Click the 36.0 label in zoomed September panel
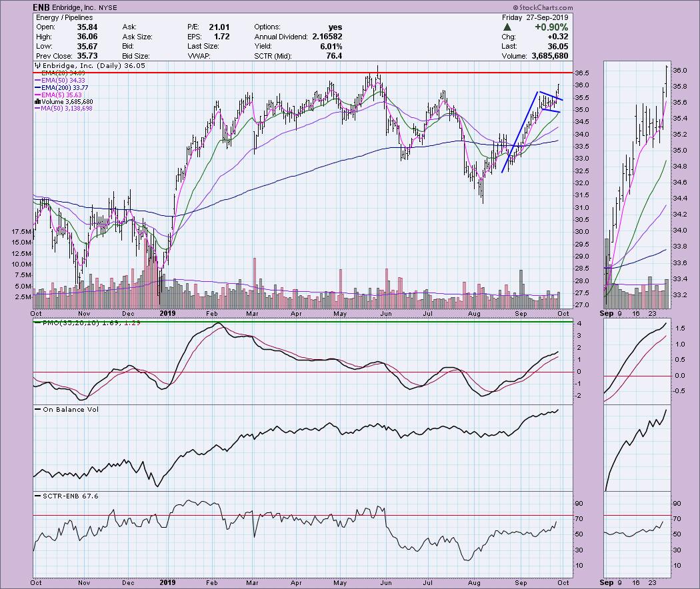Image resolution: width=700 pixels, height=589 pixels. [679, 70]
